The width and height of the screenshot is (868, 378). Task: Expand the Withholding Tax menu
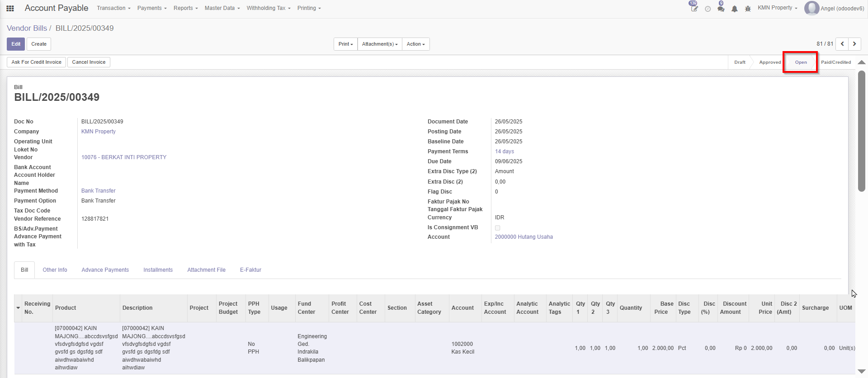coord(269,8)
